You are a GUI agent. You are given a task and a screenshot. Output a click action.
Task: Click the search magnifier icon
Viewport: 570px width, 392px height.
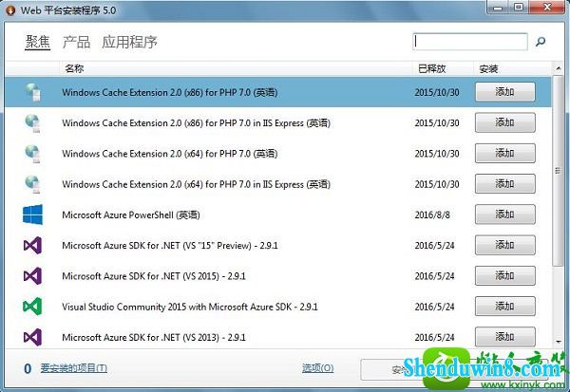[x=541, y=42]
